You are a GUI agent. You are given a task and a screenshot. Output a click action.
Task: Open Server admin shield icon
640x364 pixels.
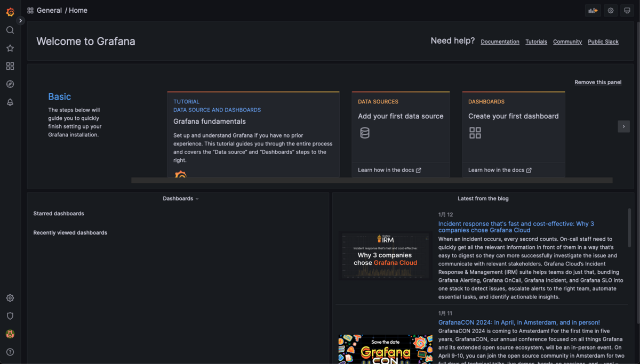10,316
